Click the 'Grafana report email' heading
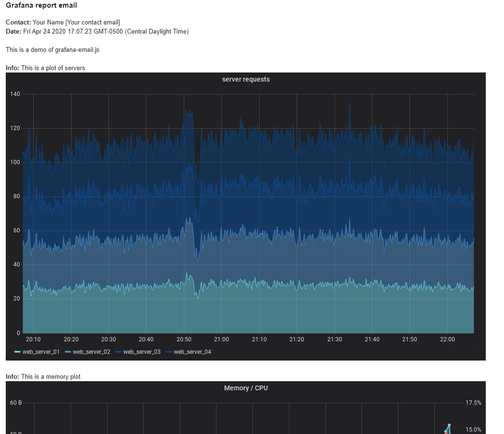The width and height of the screenshot is (504, 434). tap(41, 5)
